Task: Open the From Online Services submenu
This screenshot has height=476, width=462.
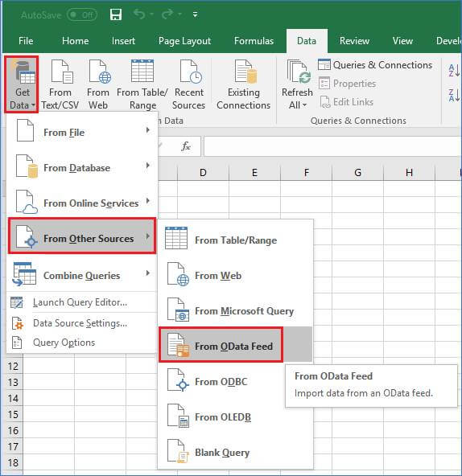Action: click(x=81, y=203)
